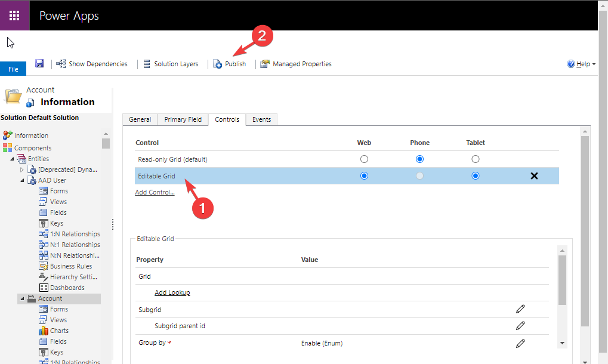Open Fields under AAD User
This screenshot has width=608, height=364.
58,212
